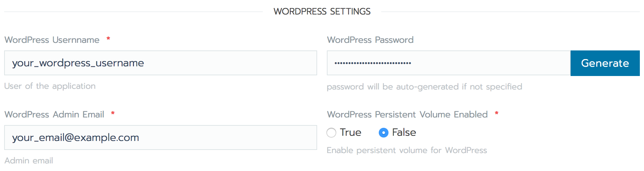Click 'Enable persistent volume for WordPress' hint

407,150
